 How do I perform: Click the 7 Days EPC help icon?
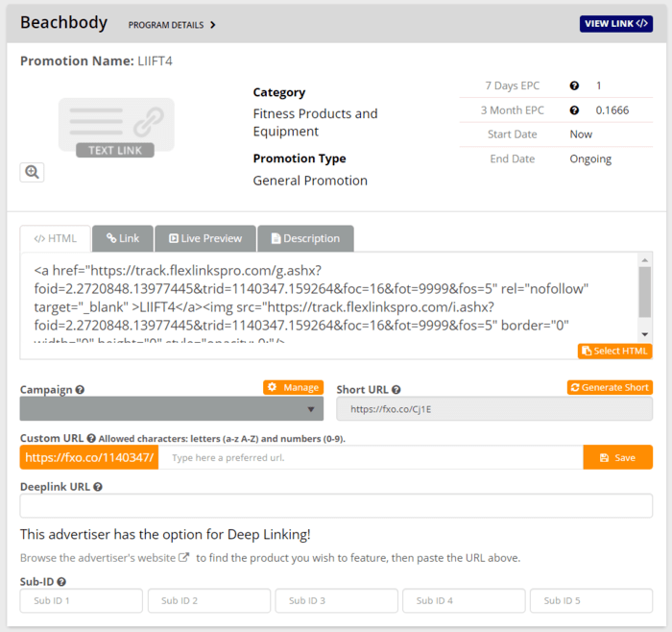(x=574, y=86)
